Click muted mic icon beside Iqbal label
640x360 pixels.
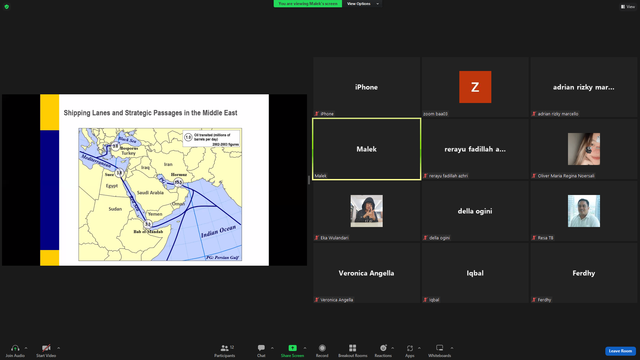[425, 300]
